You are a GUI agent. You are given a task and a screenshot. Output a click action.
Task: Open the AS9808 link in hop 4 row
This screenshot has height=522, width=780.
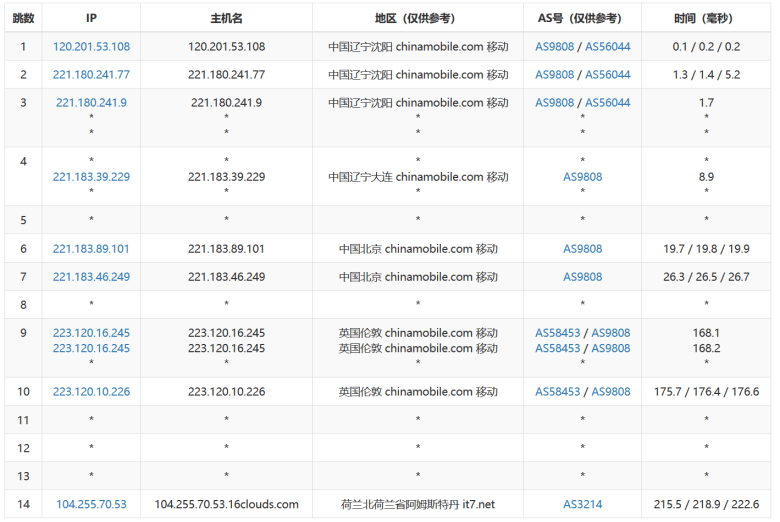click(x=582, y=176)
